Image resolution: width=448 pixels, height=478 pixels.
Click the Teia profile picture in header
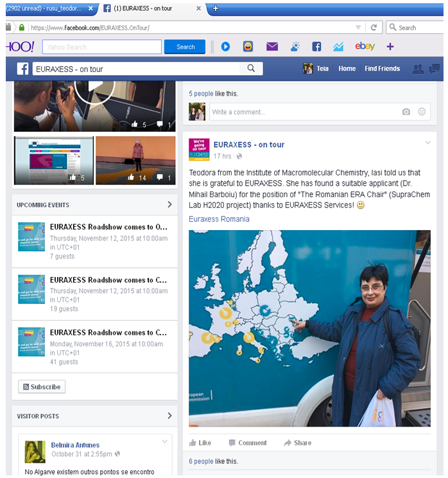point(307,69)
